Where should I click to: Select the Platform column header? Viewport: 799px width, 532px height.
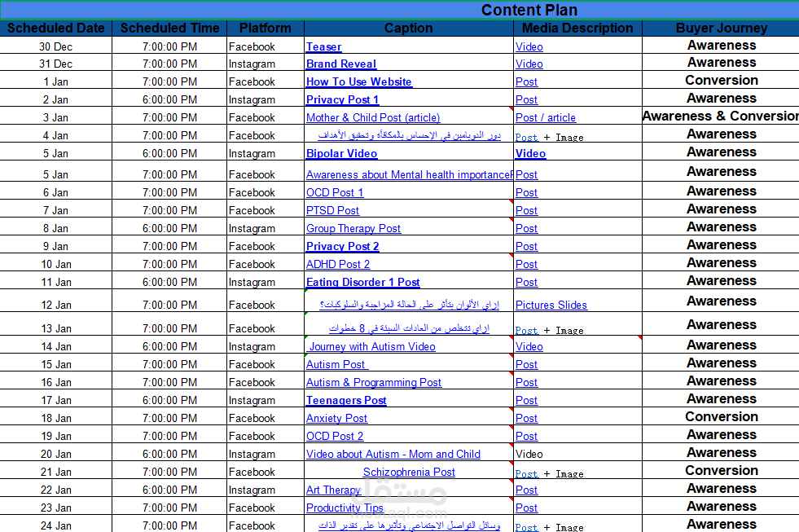[x=266, y=28]
